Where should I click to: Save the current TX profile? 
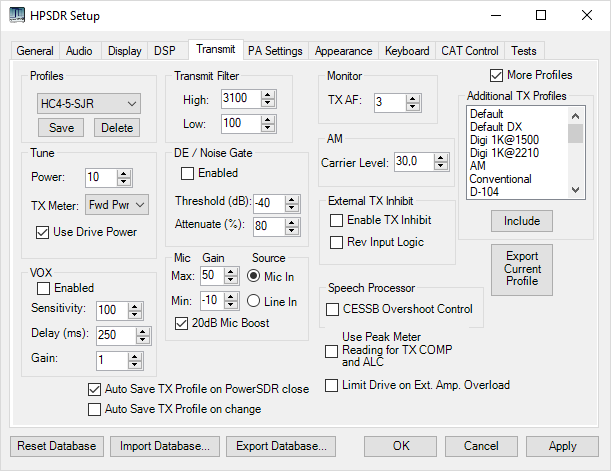click(x=61, y=128)
